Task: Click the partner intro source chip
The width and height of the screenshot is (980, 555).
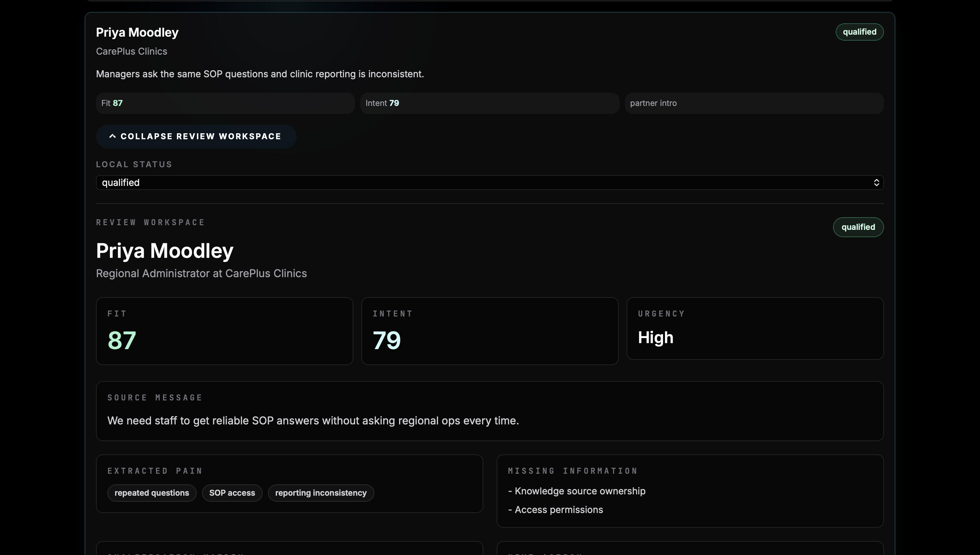Action: coord(754,103)
